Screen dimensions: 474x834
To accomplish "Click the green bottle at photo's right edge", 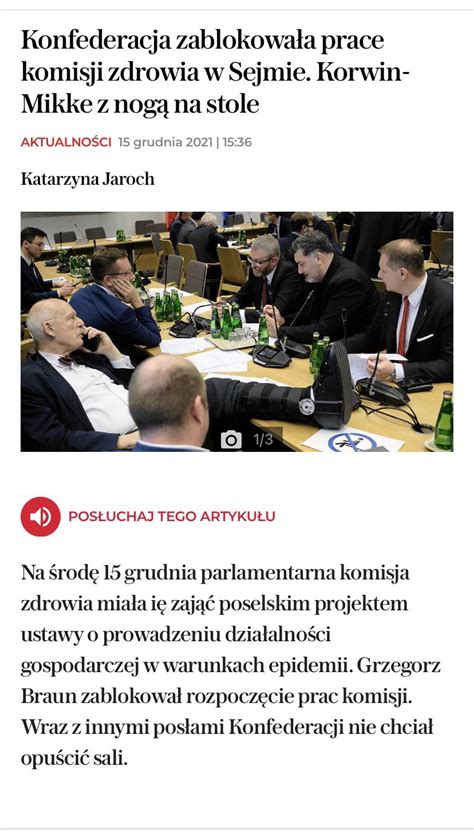I will pos(443,421).
